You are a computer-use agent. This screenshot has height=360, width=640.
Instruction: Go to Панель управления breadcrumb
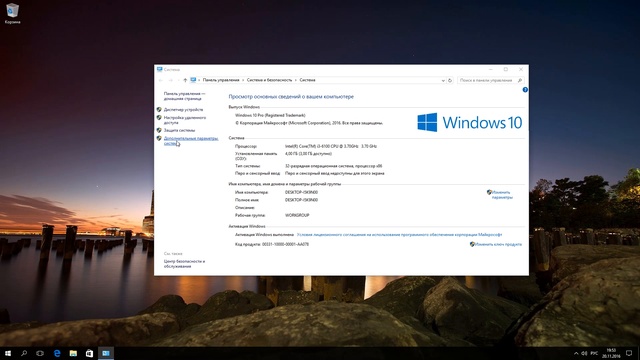[x=221, y=80]
